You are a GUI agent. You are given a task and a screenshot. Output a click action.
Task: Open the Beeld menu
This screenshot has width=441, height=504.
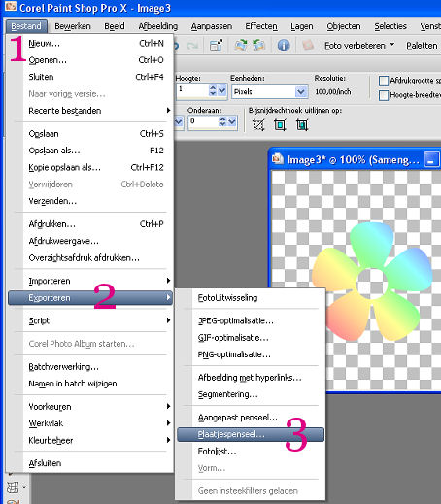[x=115, y=26]
